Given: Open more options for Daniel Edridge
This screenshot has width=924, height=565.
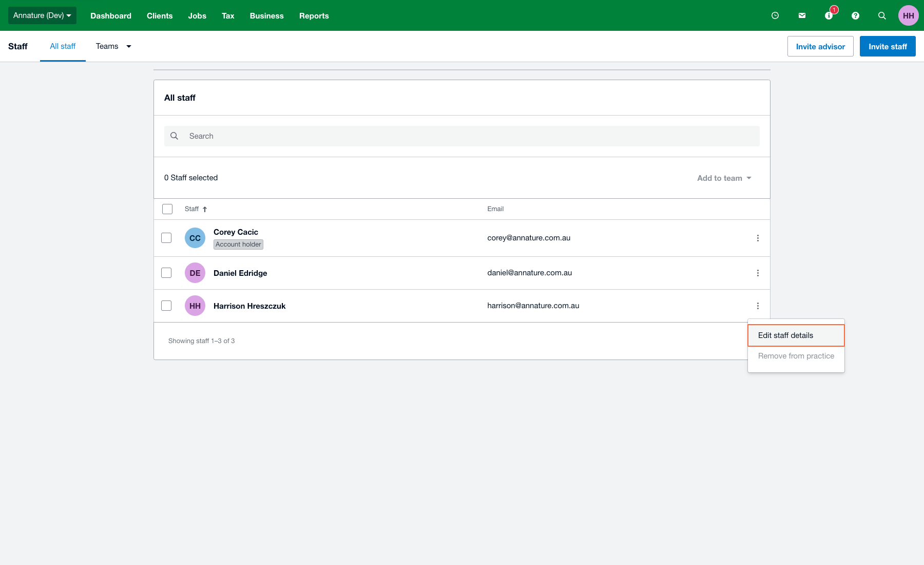Looking at the screenshot, I should (x=758, y=273).
